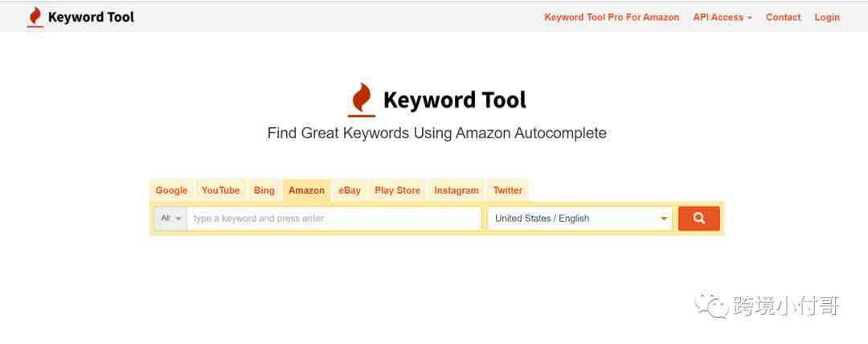868x344 pixels.
Task: Expand the United States / English selector
Action: click(580, 219)
